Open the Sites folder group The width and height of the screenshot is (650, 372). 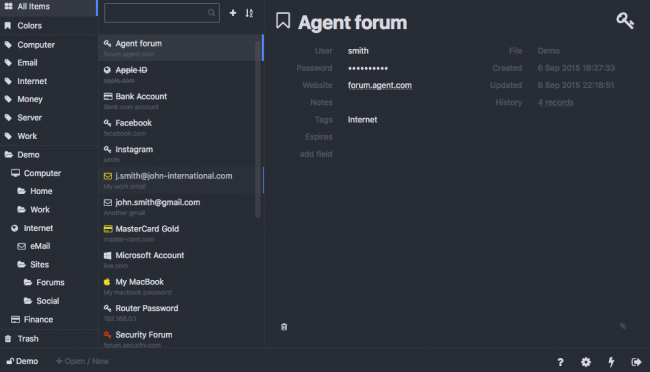[48, 264]
